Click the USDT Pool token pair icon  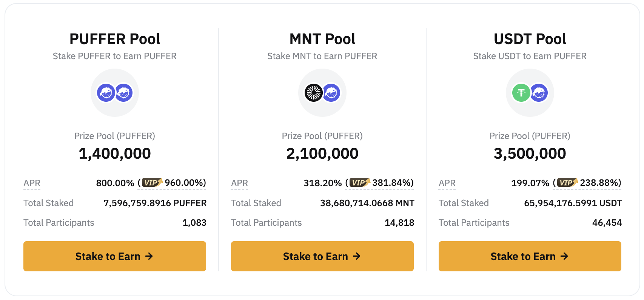coord(530,93)
